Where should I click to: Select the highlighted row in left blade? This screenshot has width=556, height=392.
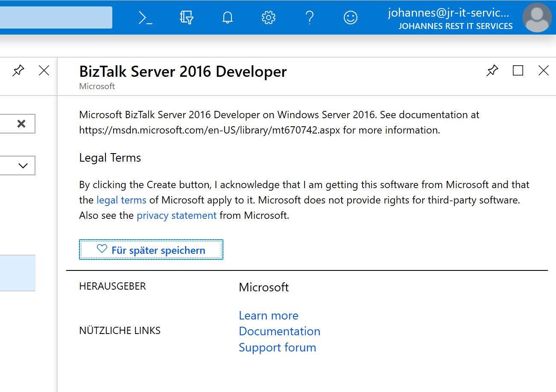(18, 273)
